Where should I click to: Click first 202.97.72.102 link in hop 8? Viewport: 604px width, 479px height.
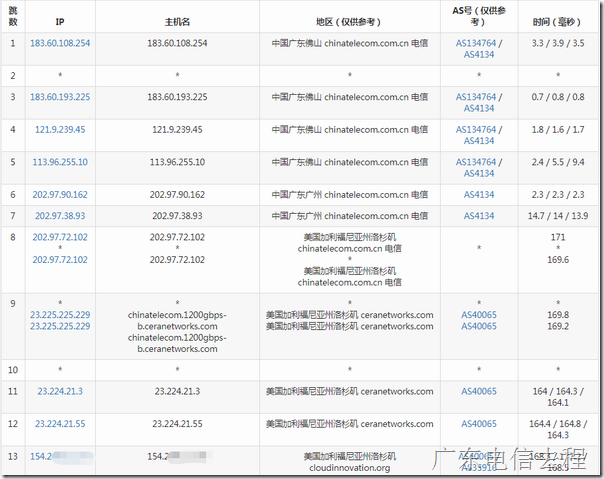[x=60, y=237]
